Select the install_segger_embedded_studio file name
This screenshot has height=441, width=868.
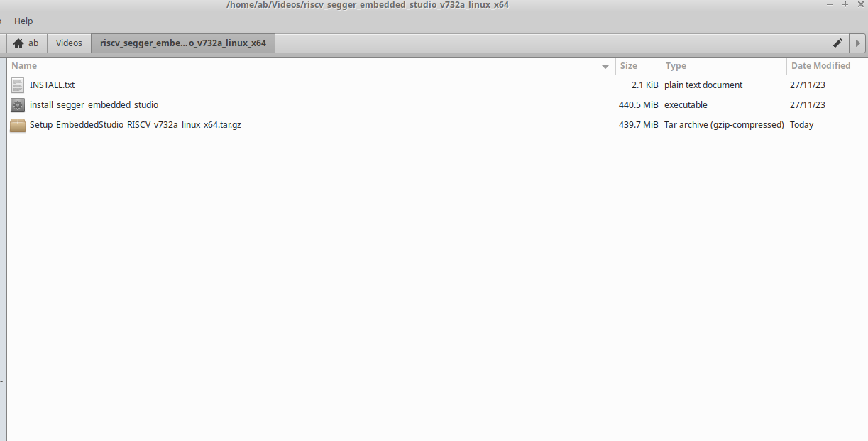(94, 105)
